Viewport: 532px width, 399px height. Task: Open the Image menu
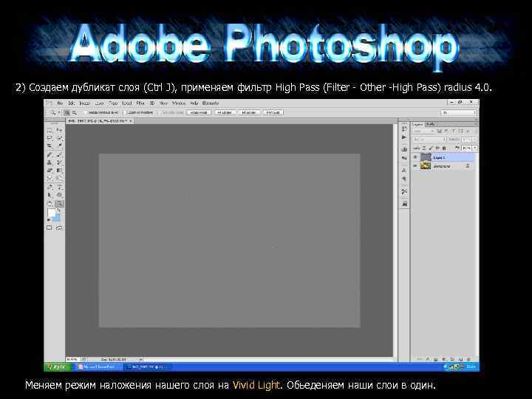84,103
